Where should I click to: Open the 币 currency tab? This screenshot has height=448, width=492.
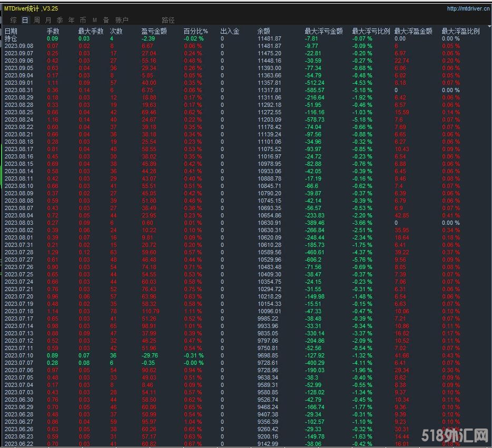(x=83, y=20)
